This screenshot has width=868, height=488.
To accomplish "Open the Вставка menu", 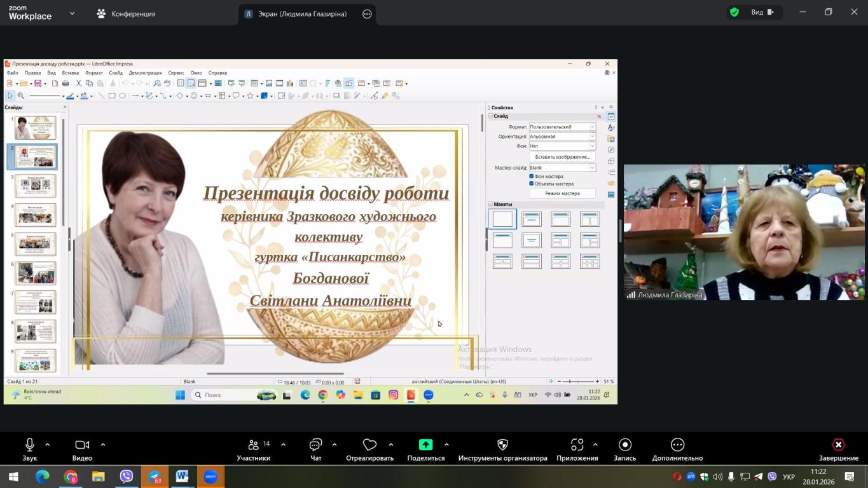I will tap(71, 73).
